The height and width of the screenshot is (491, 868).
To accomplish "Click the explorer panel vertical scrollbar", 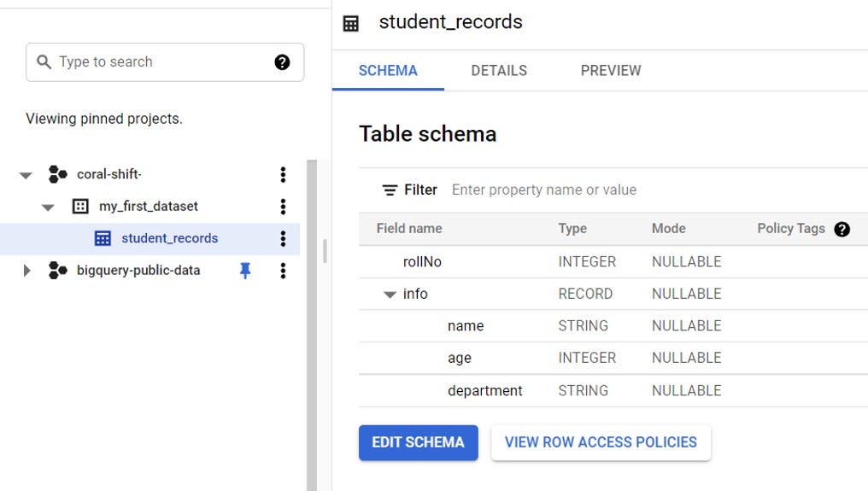I will pos(312,325).
